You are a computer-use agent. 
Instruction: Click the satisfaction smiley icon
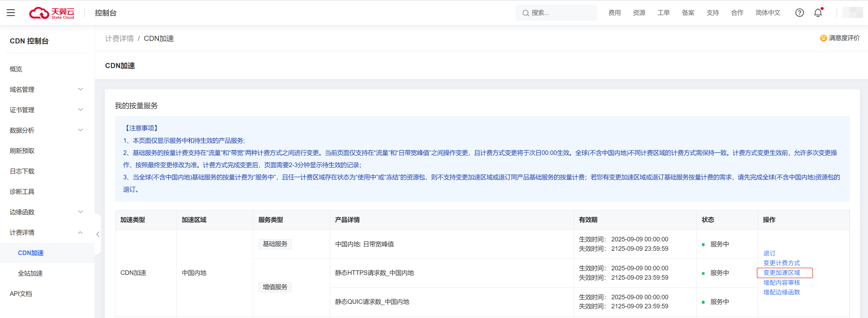click(x=823, y=38)
